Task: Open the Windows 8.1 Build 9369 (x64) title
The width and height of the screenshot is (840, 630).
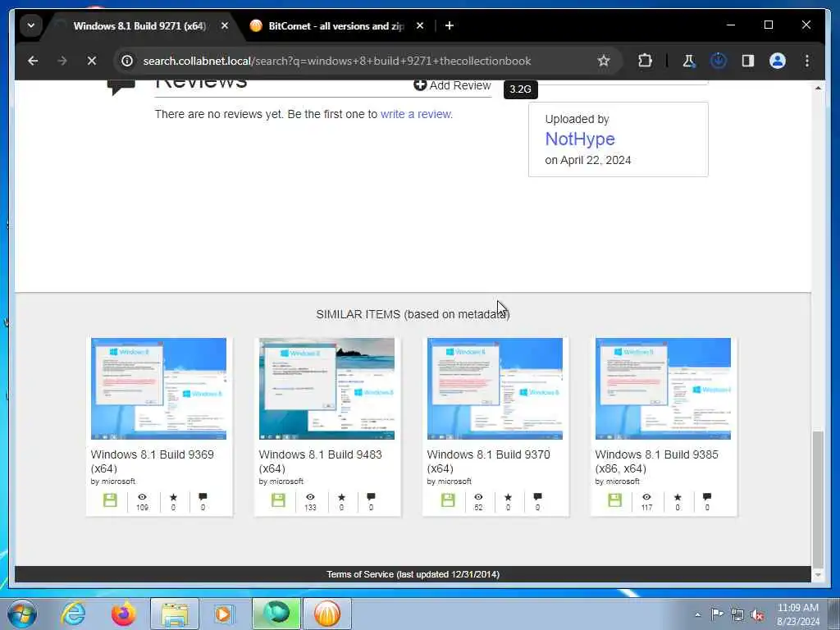Action: point(152,461)
